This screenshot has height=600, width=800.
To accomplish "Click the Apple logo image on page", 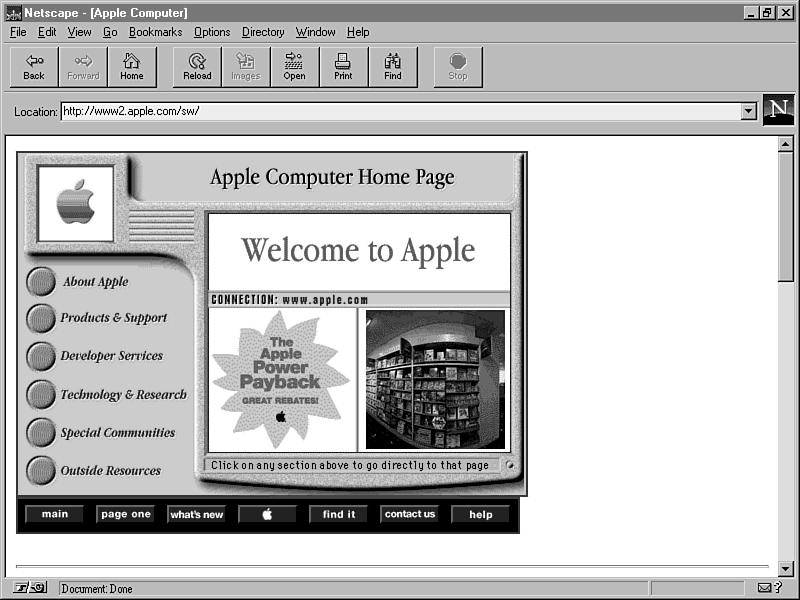I will tap(76, 203).
